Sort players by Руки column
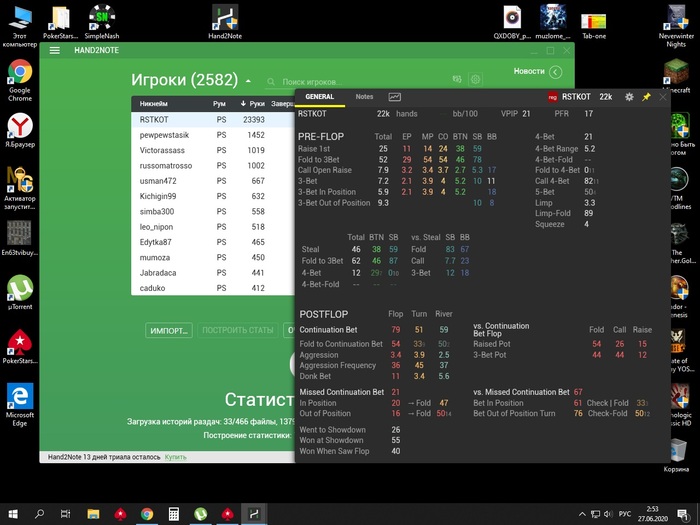This screenshot has height=525, width=700. tap(252, 104)
